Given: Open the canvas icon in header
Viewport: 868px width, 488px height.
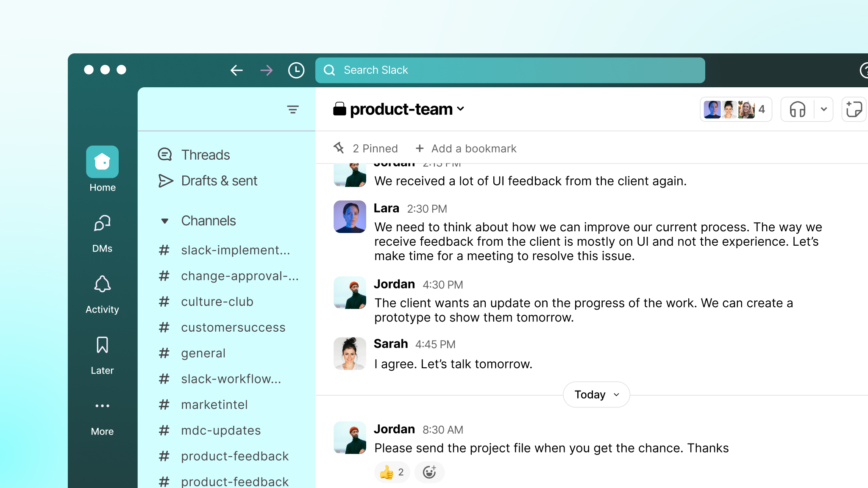Looking at the screenshot, I should [x=854, y=109].
